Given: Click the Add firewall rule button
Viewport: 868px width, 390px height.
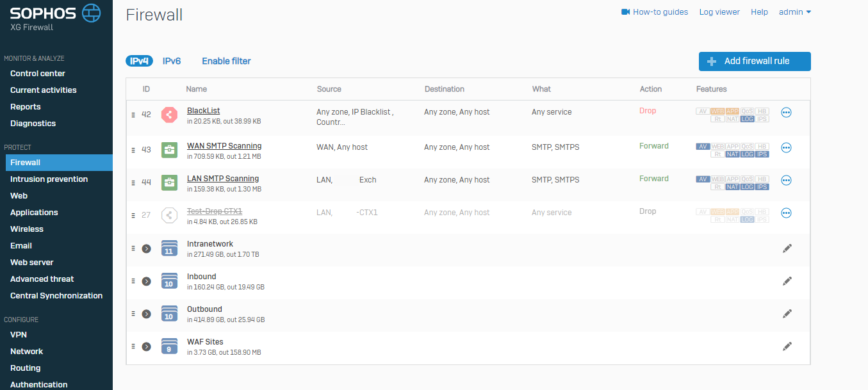Looking at the screenshot, I should point(755,61).
